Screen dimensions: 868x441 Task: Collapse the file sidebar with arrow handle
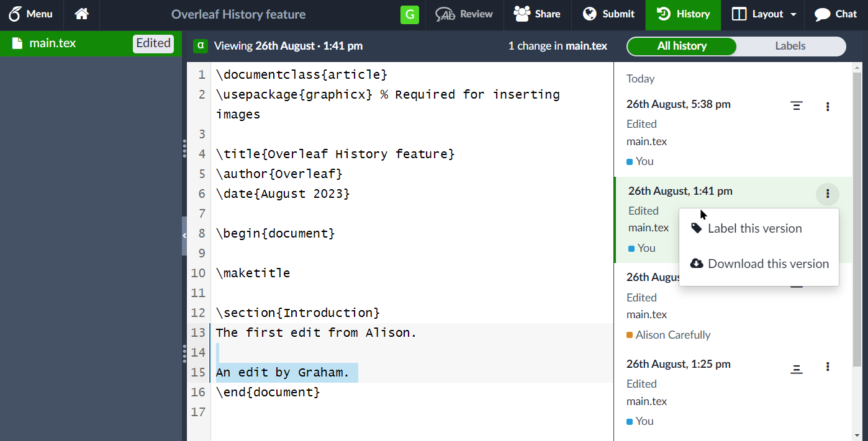[184, 236]
